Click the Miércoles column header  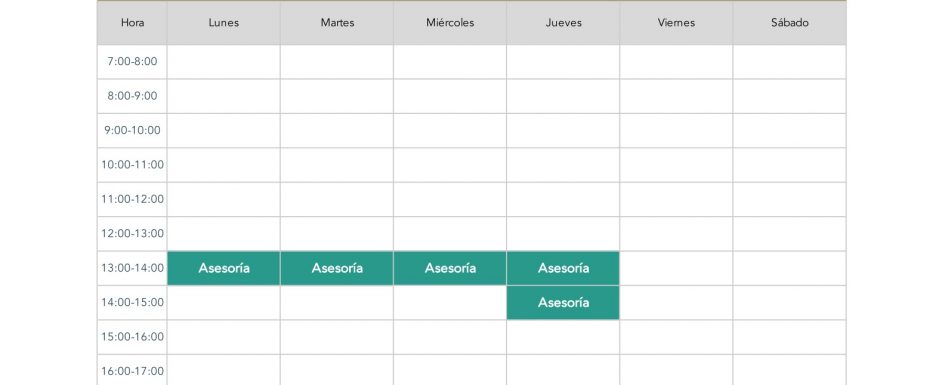450,23
